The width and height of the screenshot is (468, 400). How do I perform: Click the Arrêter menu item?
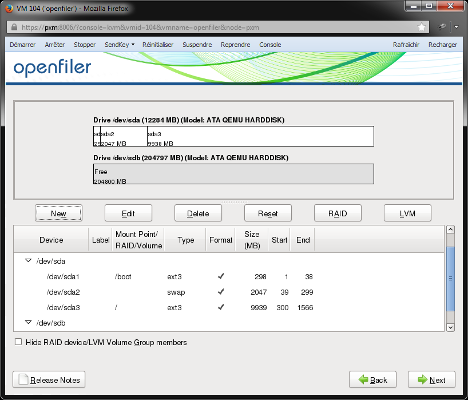(55, 45)
